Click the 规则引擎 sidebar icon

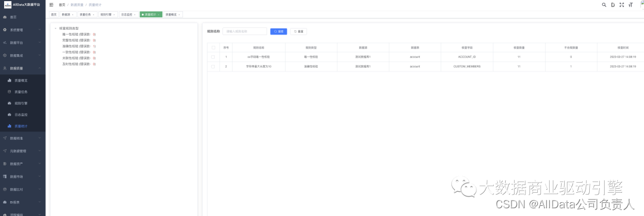[10, 104]
